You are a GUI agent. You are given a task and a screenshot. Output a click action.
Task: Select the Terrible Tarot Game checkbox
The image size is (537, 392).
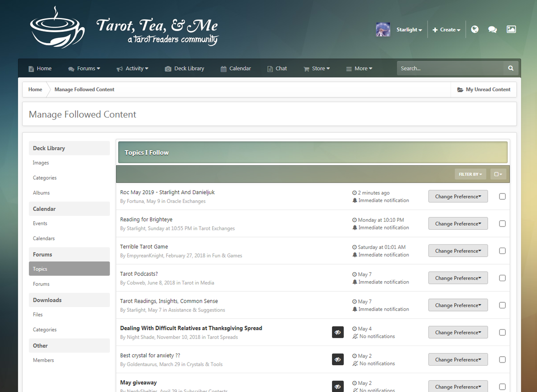click(502, 251)
